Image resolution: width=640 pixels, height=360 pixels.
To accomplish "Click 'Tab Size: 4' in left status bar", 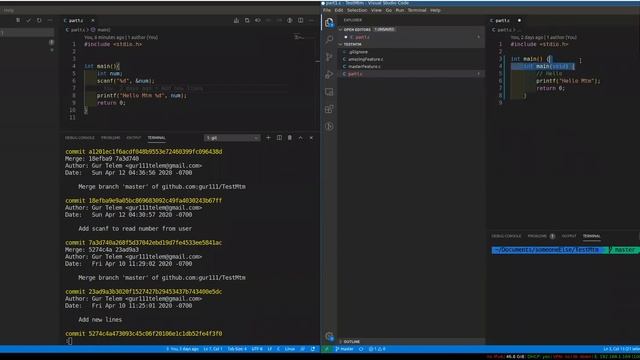I will (x=237, y=349).
